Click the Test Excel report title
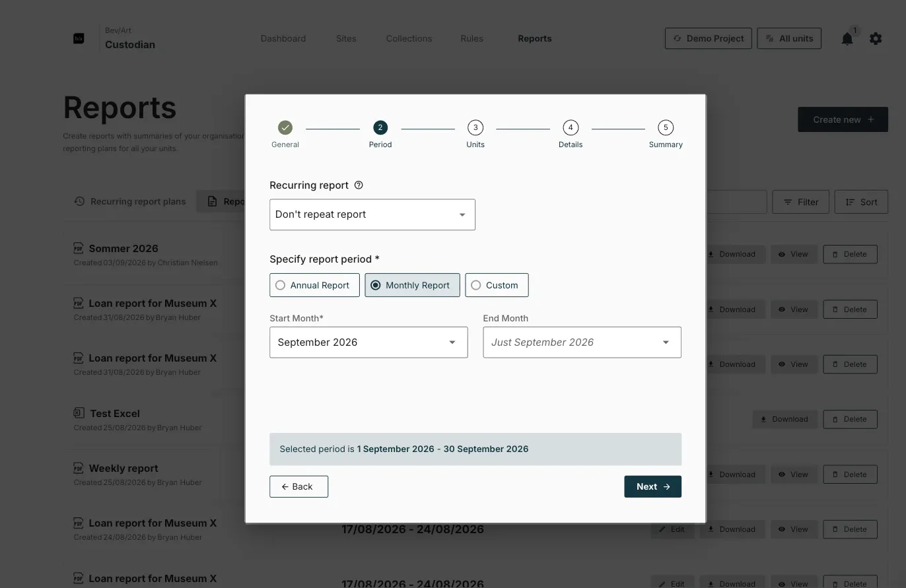 click(115, 413)
